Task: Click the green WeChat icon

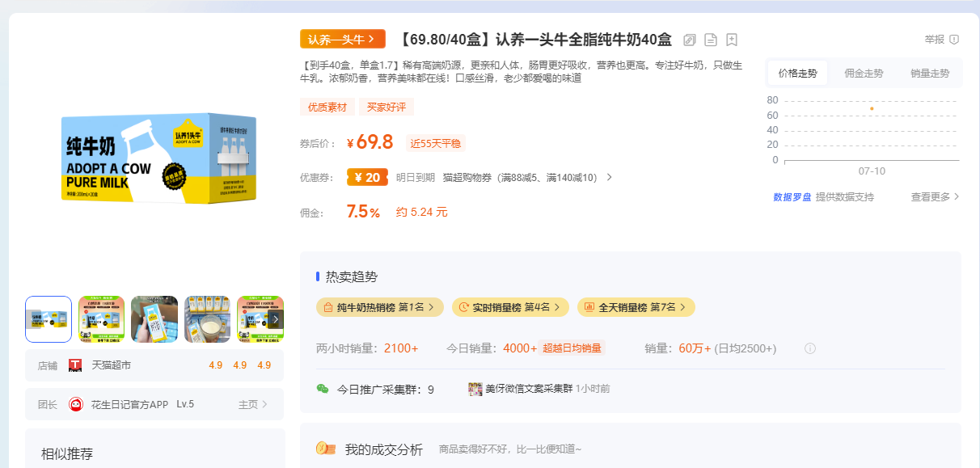Action: click(x=323, y=389)
